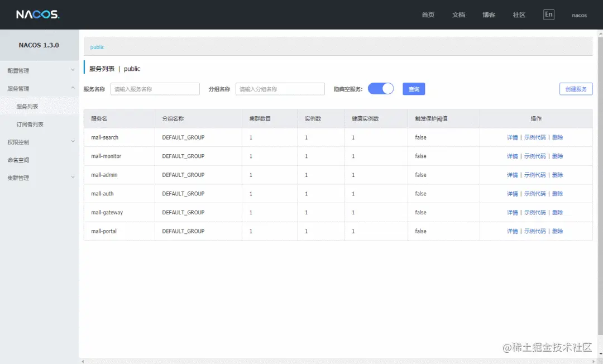Open 详情 for mall-portal
The width and height of the screenshot is (603, 364).
[x=512, y=231]
